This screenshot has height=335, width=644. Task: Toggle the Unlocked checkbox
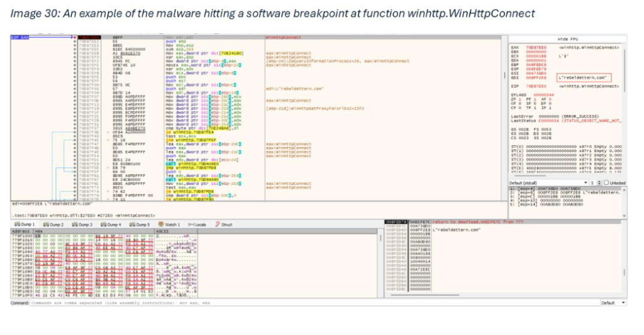click(606, 182)
